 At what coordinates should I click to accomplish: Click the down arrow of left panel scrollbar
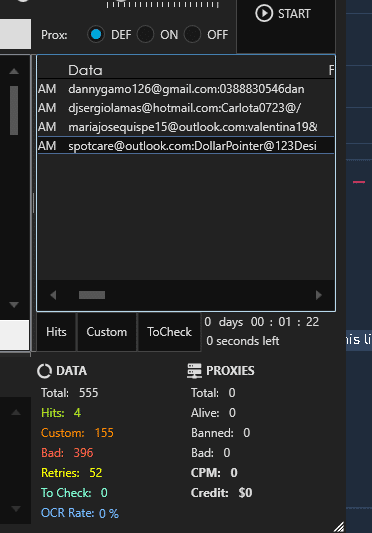[x=14, y=305]
